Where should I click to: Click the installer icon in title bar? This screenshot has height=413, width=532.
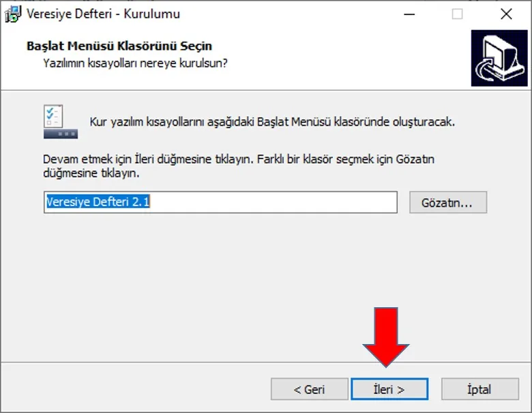(x=13, y=14)
